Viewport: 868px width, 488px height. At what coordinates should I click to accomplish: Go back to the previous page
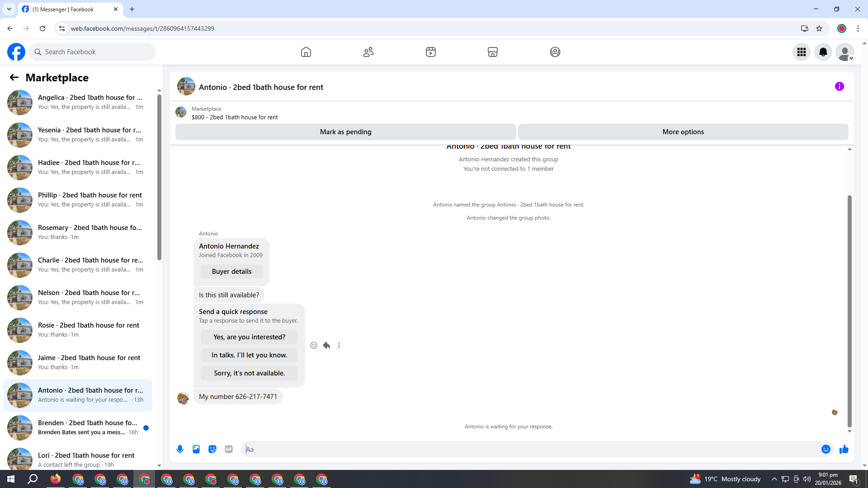click(10, 28)
